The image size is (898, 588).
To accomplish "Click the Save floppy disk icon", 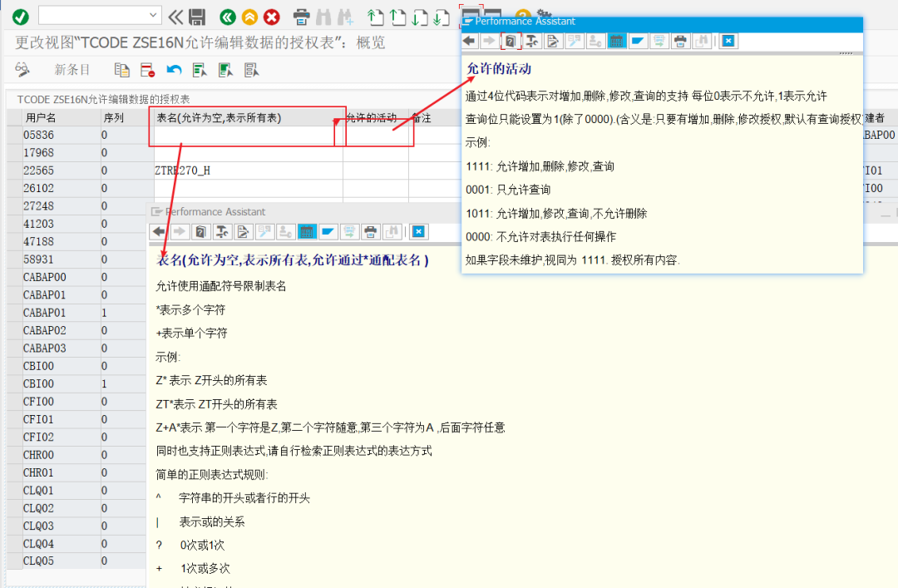I will (x=197, y=17).
